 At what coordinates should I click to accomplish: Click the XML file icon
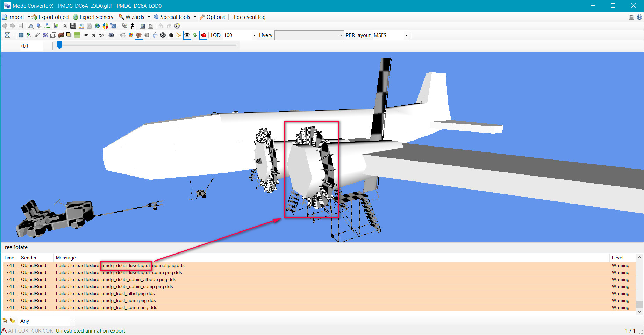click(81, 26)
